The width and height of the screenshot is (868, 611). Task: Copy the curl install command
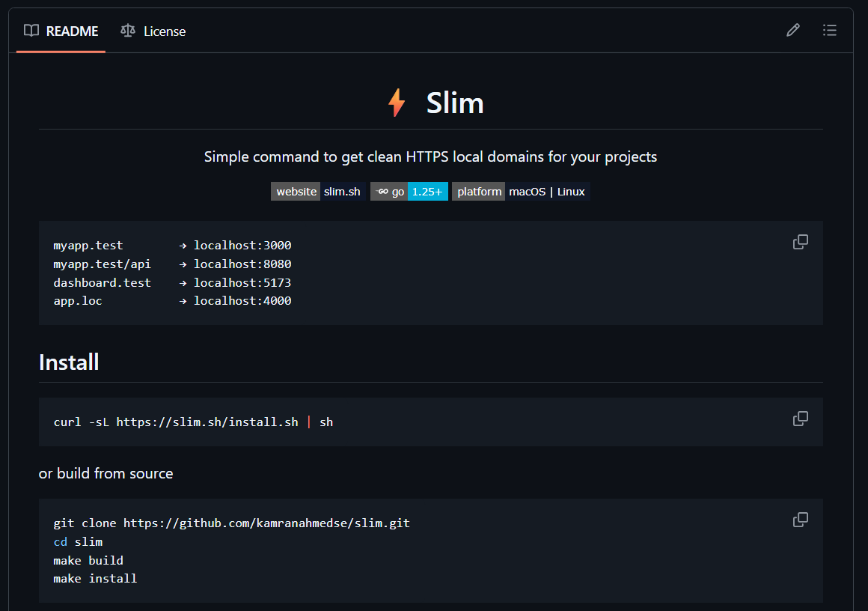pos(801,419)
